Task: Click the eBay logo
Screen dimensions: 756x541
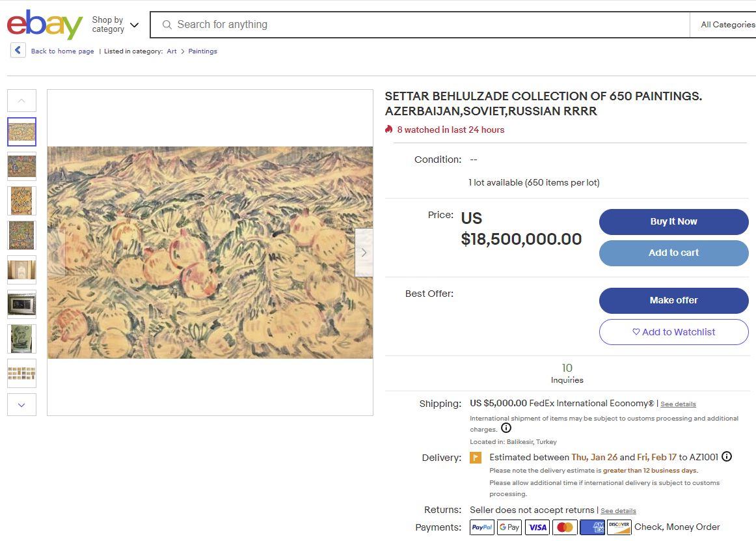Action: [x=44, y=25]
